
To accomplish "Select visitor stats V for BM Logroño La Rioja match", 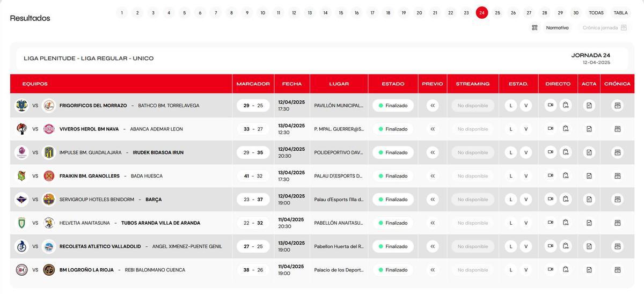I will point(526,270).
